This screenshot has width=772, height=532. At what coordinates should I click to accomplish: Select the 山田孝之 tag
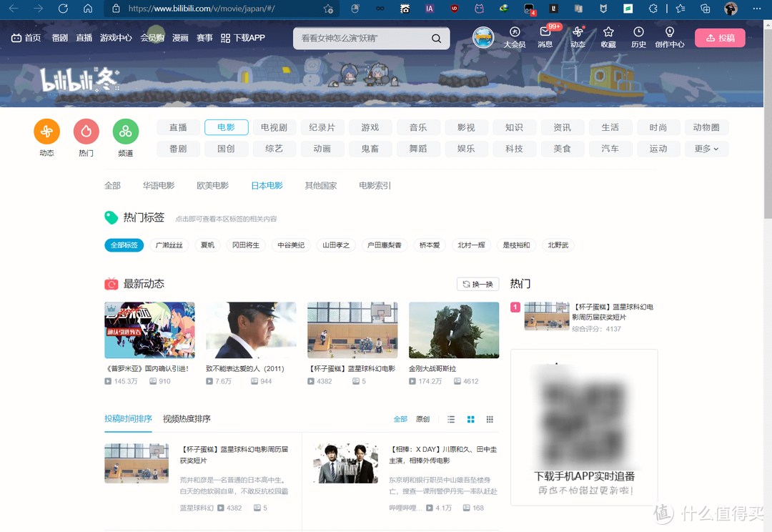[336, 245]
